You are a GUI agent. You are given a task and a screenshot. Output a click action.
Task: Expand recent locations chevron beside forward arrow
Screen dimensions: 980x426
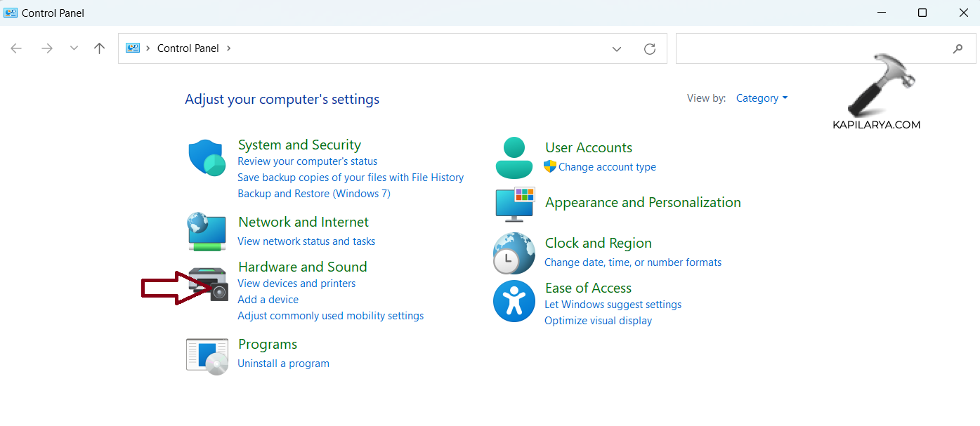click(74, 48)
